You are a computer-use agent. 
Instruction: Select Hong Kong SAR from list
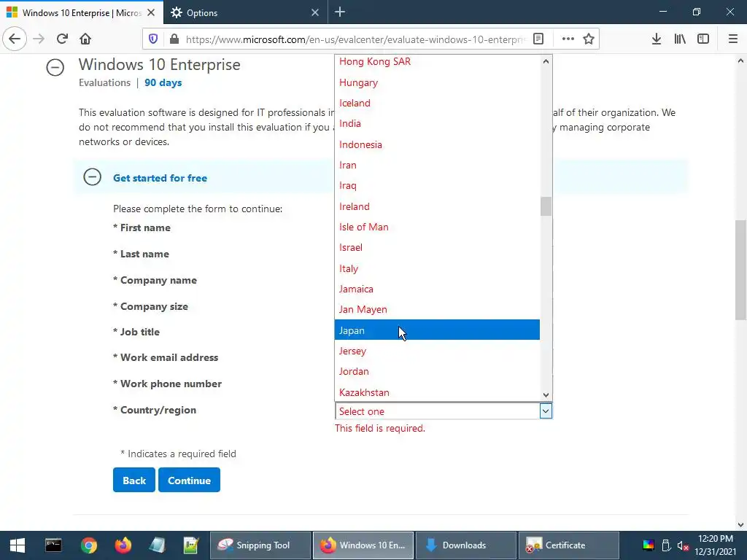pos(437,61)
